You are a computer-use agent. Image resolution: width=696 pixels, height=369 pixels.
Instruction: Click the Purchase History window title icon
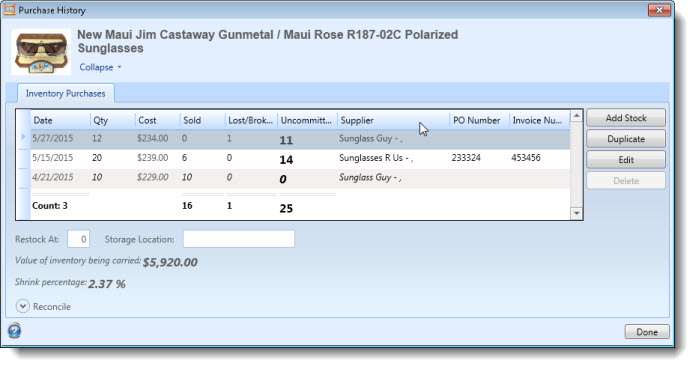pyautogui.click(x=9, y=10)
